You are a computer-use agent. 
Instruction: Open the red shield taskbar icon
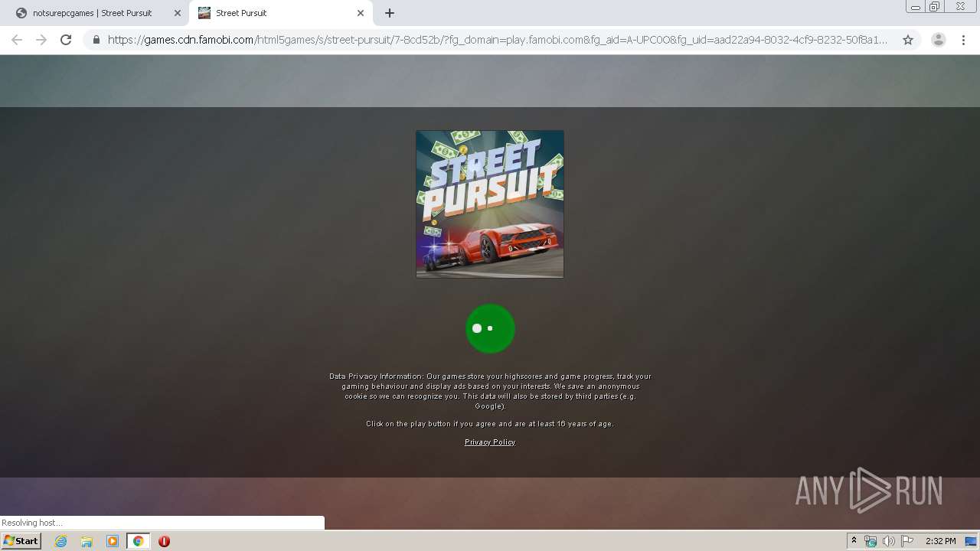[x=164, y=541]
